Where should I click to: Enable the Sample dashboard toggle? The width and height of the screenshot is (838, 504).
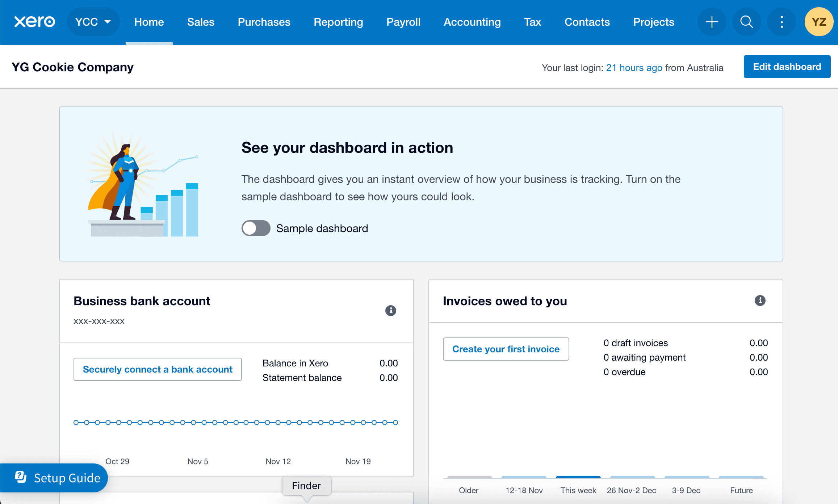coord(255,228)
